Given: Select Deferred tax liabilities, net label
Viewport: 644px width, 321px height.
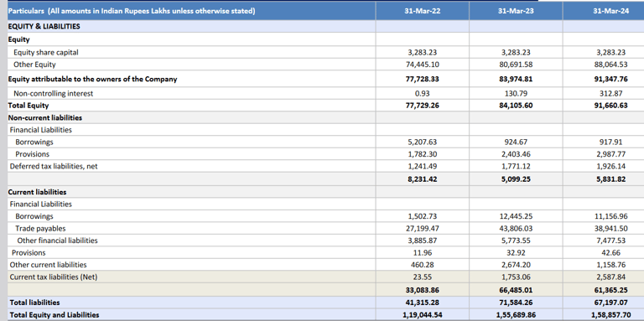Looking at the screenshot, I should point(54,166).
